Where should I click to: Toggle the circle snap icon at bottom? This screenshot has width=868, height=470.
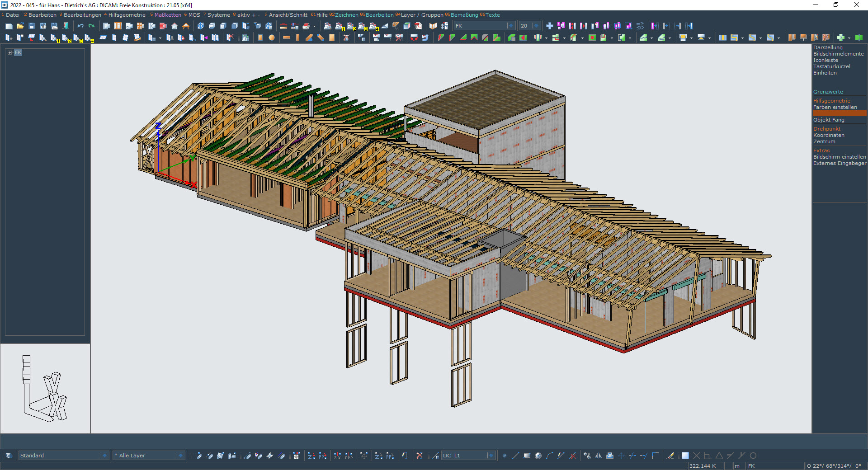(x=753, y=456)
